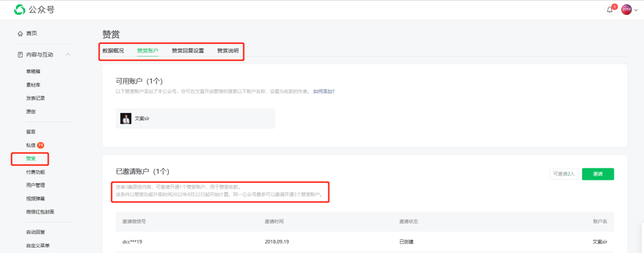Click the 公众号 green logo icon
Image resolution: width=644 pixels, height=253 pixels.
(x=19, y=10)
